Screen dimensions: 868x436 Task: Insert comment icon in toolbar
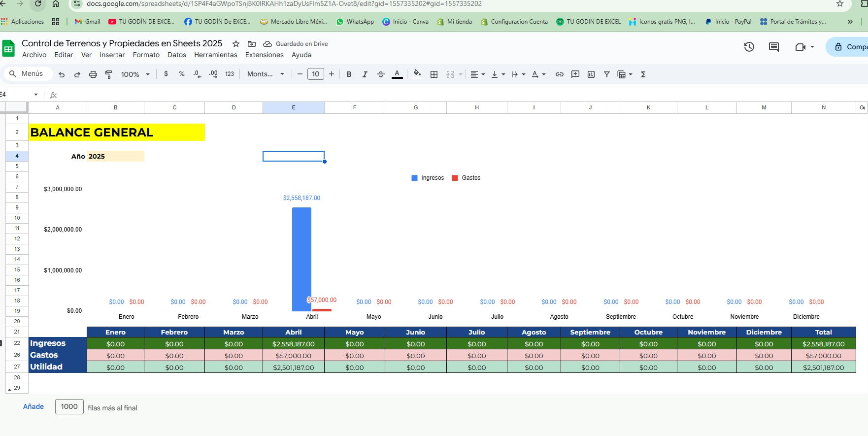575,74
